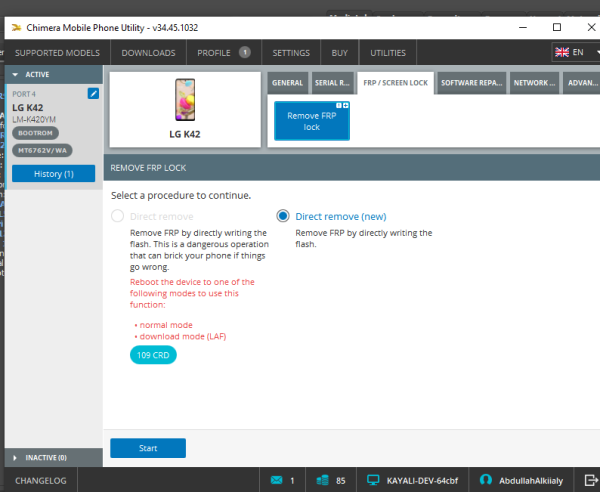This screenshot has width=600, height=492.
Task: Click the headset icon beside AbdullahAlkiialy
Action: pos(486,480)
